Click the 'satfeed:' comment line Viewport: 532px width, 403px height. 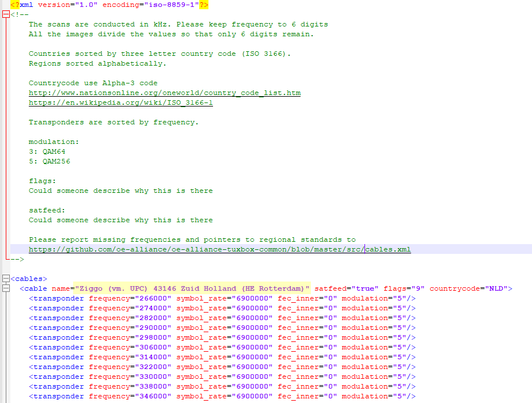point(47,210)
